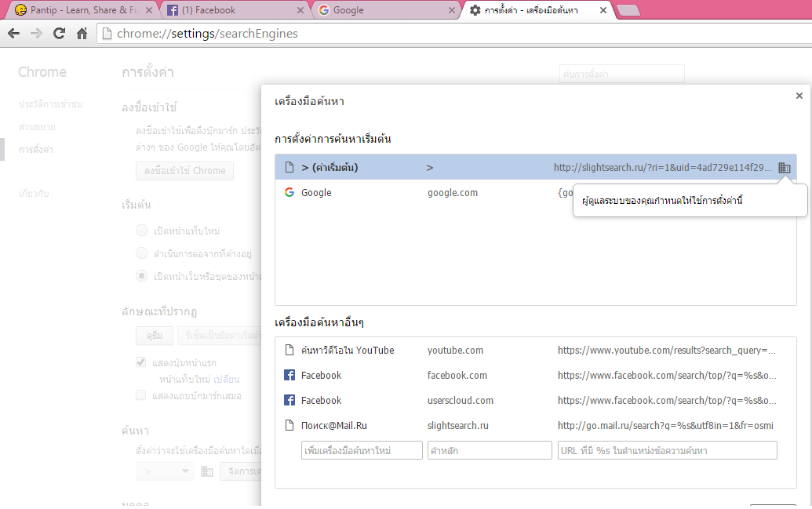Image resolution: width=812 pixels, height=509 pixels.
Task: Select the เกี่ยวกับ sidebar item
Action: tap(34, 194)
